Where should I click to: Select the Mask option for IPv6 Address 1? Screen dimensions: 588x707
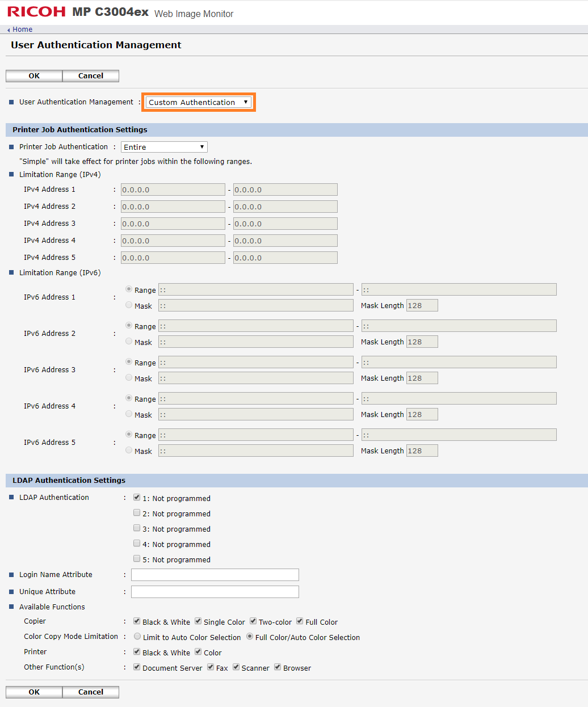point(129,305)
